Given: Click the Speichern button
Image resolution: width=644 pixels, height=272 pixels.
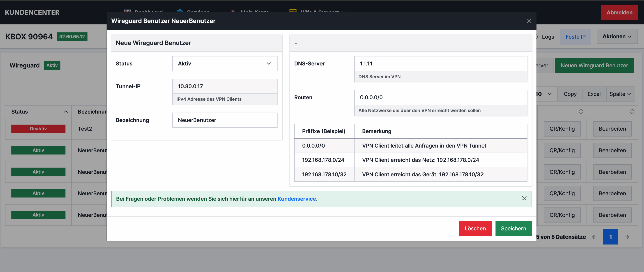Looking at the screenshot, I should point(513,228).
